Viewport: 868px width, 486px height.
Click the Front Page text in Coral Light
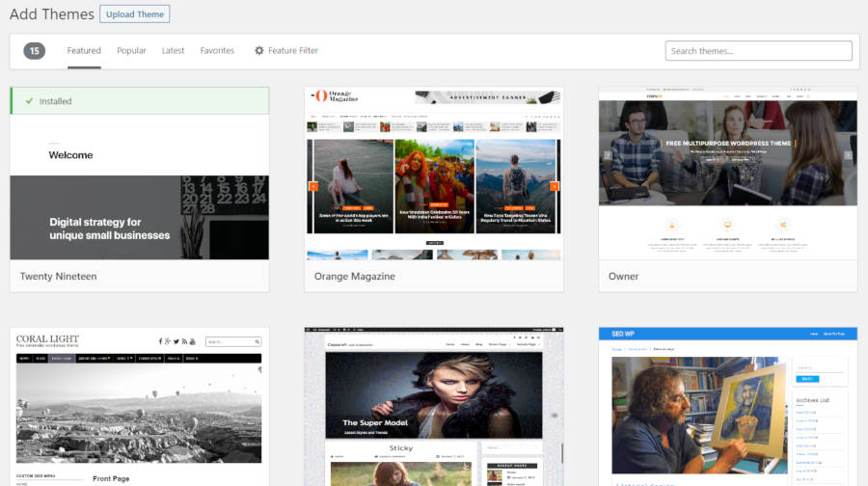click(111, 478)
